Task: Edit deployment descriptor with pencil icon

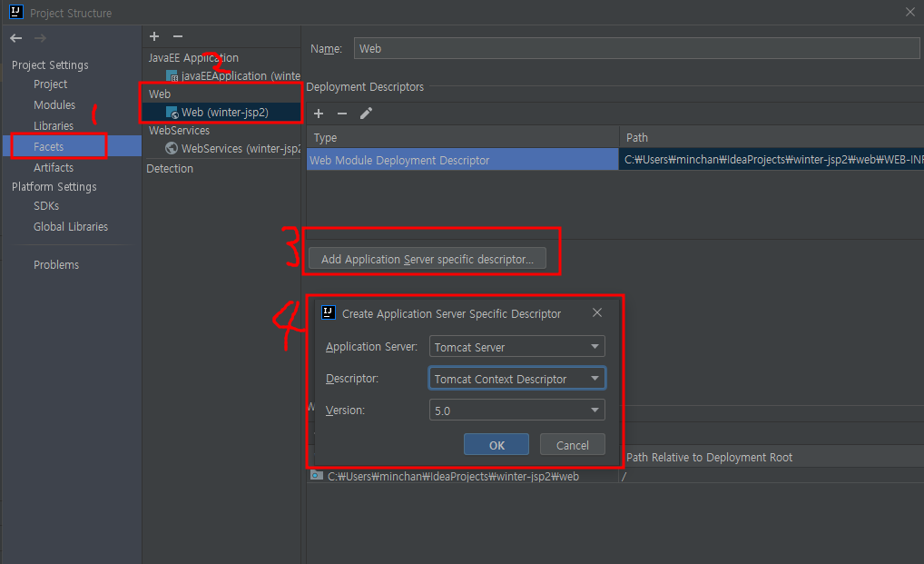Action: coord(366,114)
